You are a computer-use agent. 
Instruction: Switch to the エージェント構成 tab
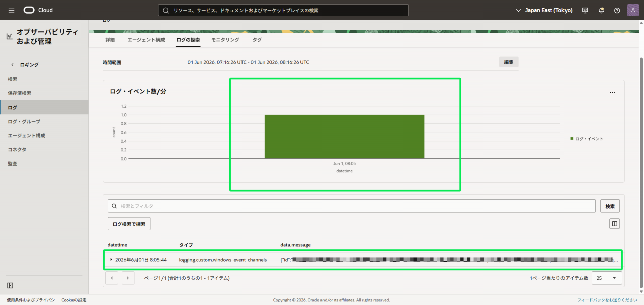[146, 40]
